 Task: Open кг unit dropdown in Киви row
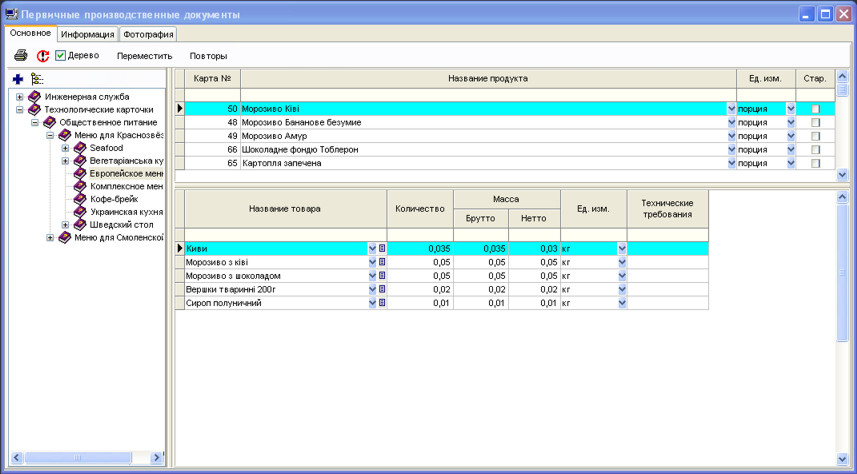(622, 248)
